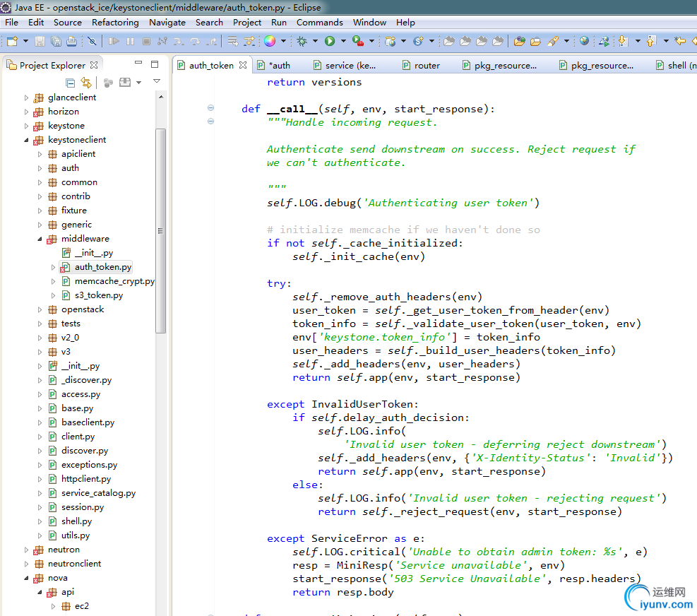The image size is (697, 616).
Task: Toggle Link with Editor in Project Explorer
Action: (85, 83)
